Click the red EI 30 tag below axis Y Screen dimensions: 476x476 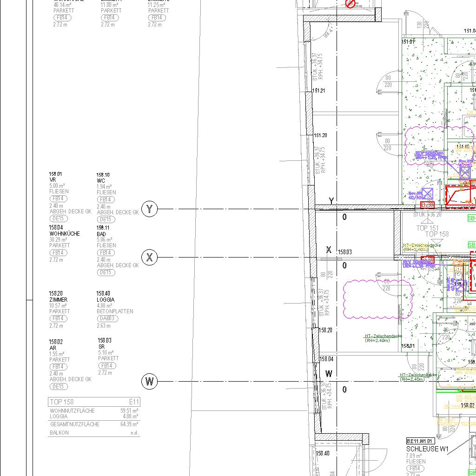pyautogui.click(x=427, y=205)
